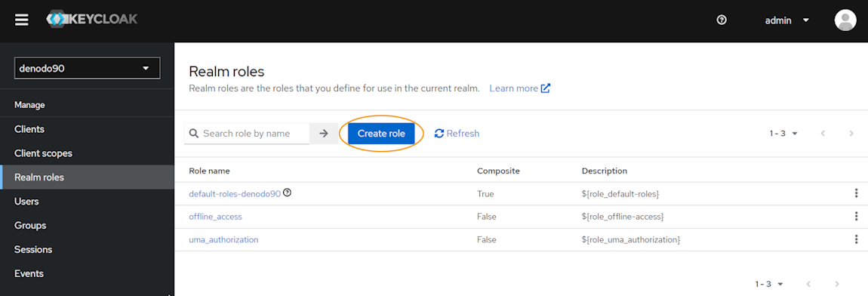
Task: Click the help question mark icon in header
Action: point(722,20)
